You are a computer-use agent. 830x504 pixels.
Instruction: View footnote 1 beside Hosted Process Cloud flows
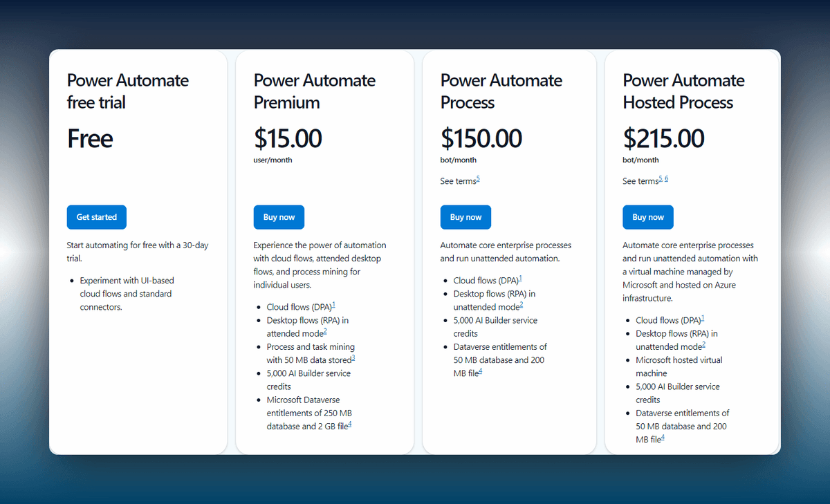pyautogui.click(x=703, y=318)
